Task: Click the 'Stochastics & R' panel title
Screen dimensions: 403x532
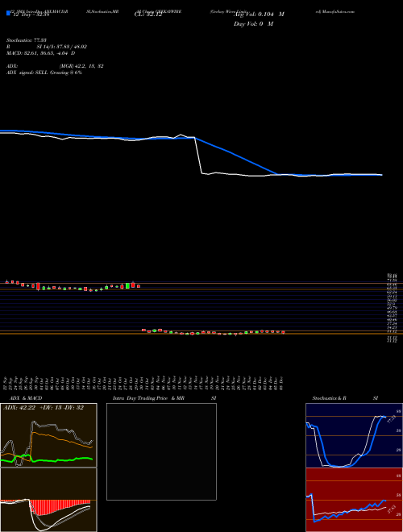Action: click(x=330, y=398)
